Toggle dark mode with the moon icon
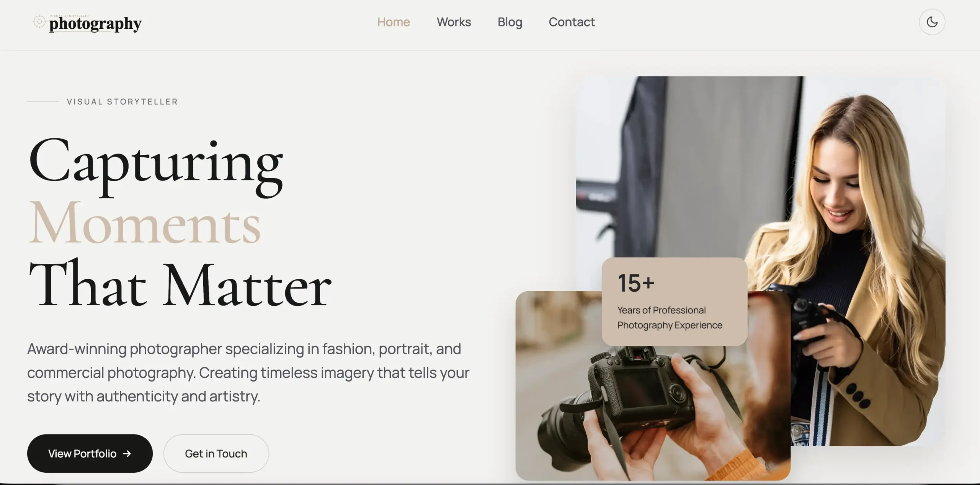 932,22
